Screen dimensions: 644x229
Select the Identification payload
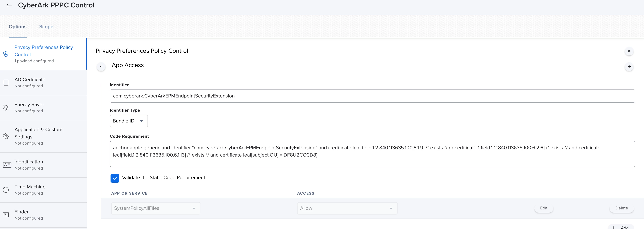click(x=43, y=165)
